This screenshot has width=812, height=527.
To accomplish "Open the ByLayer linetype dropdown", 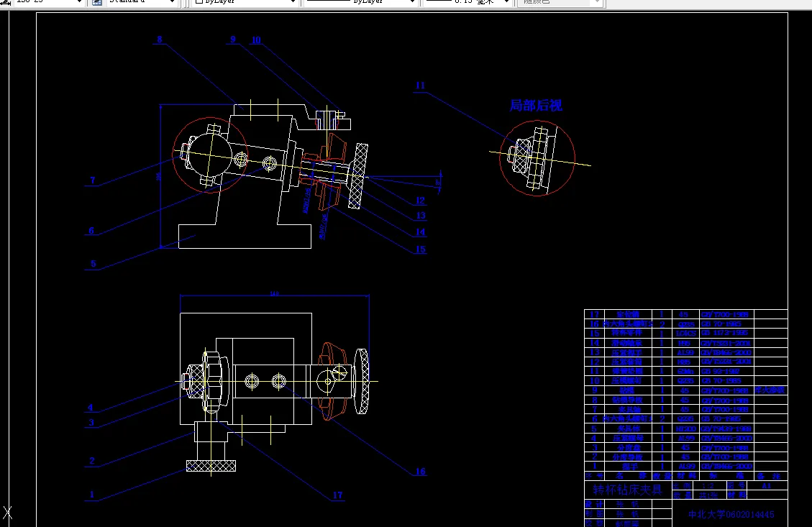I will tap(360, 2).
